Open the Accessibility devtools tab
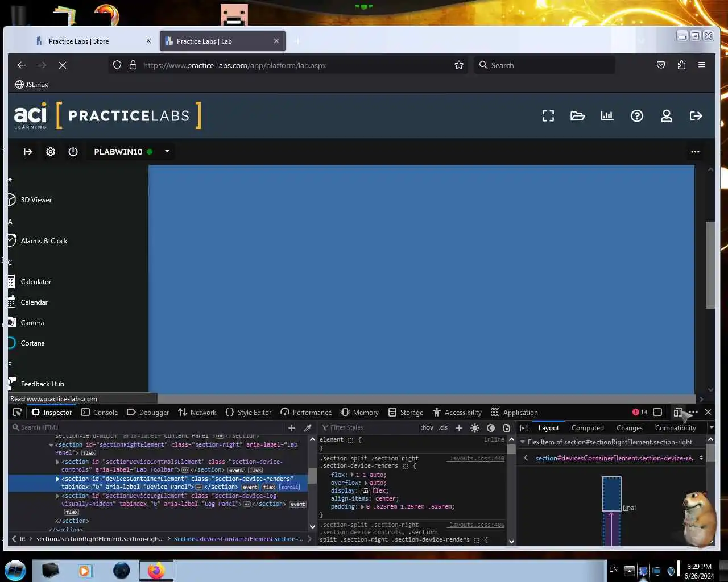The height and width of the screenshot is (582, 728). click(457, 413)
